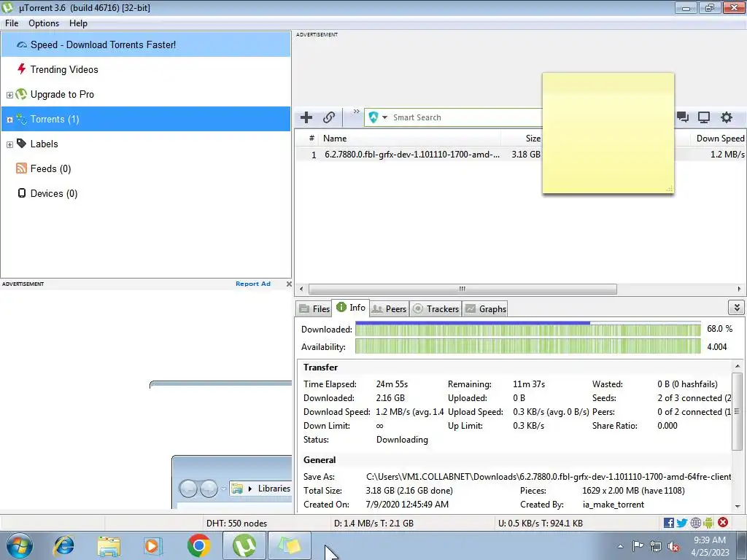Open the Help menu
747x560 pixels.
click(78, 23)
